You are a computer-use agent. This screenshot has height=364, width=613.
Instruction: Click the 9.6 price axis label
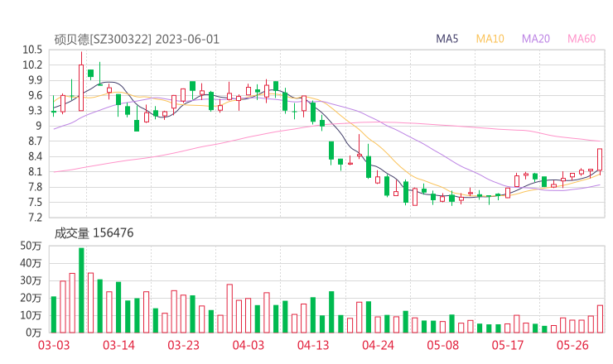(35, 95)
